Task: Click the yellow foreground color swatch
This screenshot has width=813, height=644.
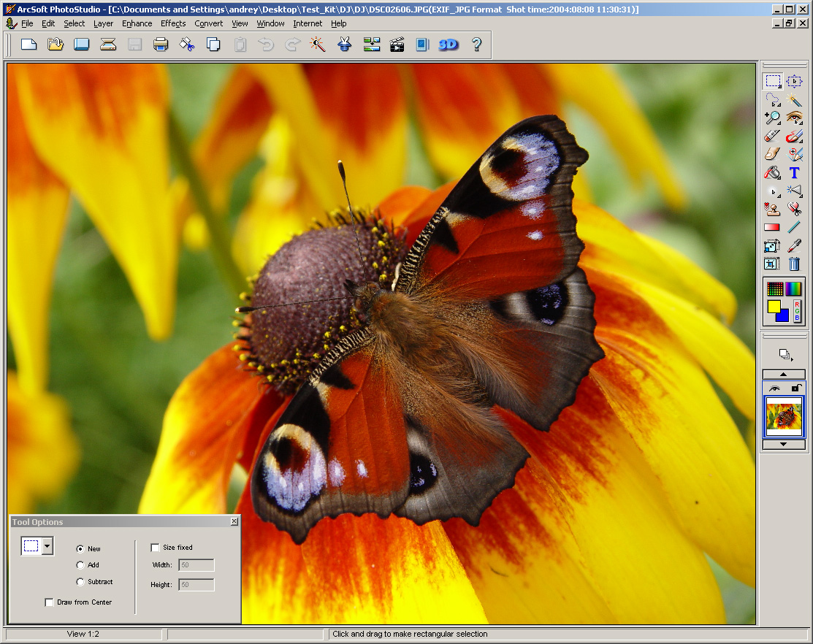Action: tap(773, 306)
